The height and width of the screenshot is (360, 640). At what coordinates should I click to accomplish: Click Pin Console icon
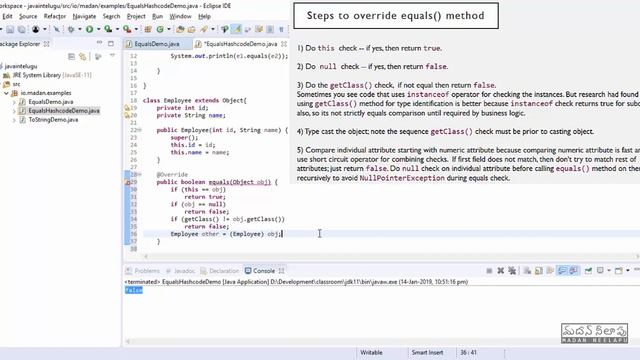[x=588, y=271]
